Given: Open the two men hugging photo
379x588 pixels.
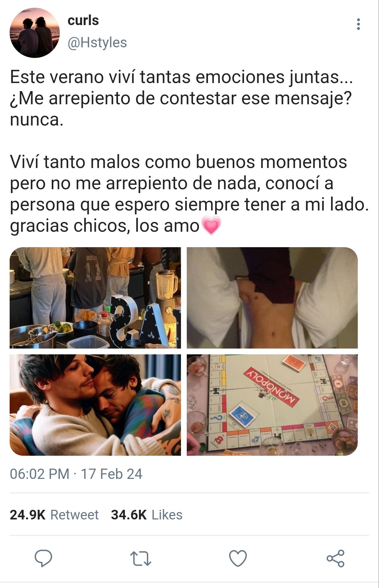Looking at the screenshot, I should [x=95, y=405].
